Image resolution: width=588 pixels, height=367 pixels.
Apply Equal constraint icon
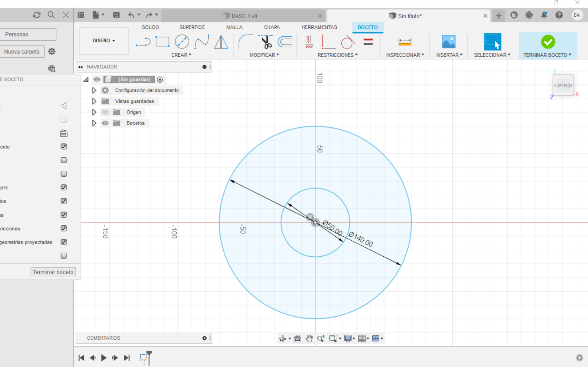click(368, 42)
